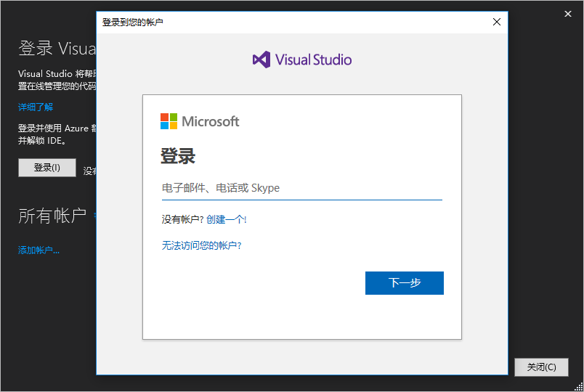Click the 所有帐户 heading in background window

coord(52,216)
